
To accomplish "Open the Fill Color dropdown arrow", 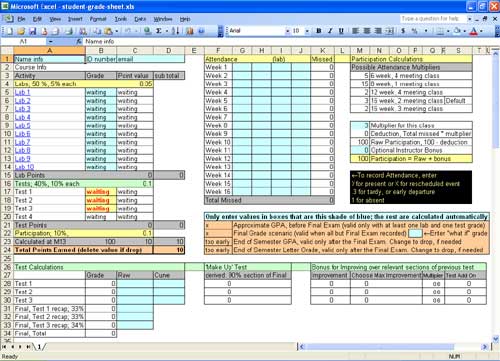I will click(x=464, y=31).
